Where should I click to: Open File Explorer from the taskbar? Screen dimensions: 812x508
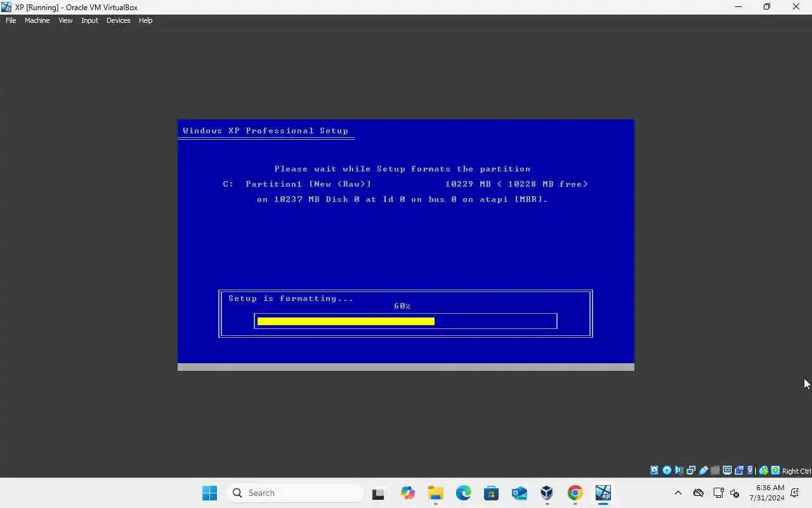(x=435, y=493)
